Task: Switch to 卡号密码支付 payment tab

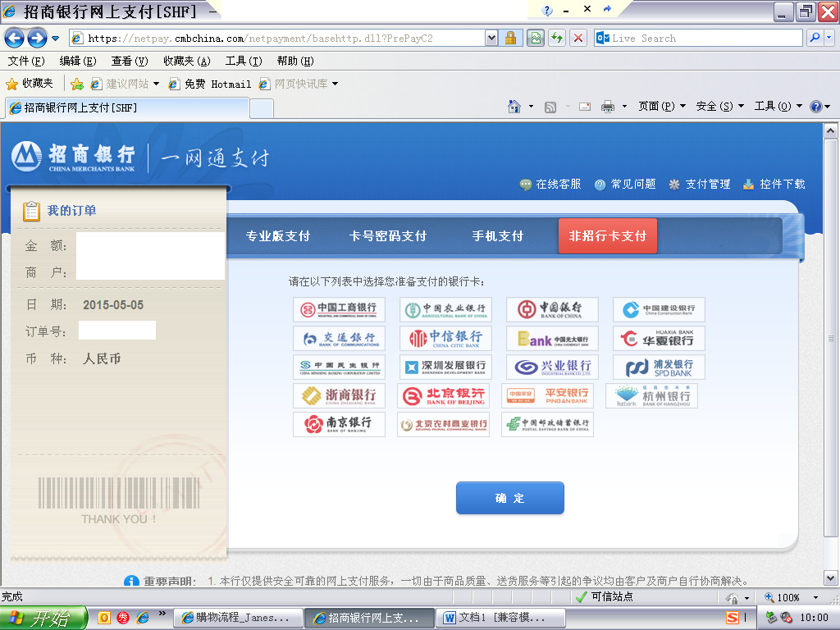Action: coord(388,236)
